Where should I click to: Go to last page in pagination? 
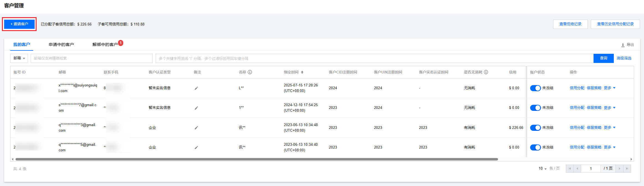tap(627, 169)
